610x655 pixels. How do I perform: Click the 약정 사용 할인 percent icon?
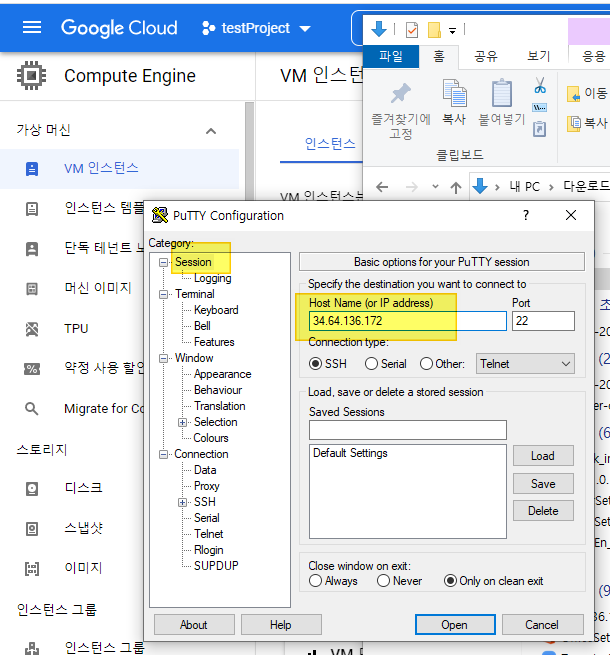pos(32,369)
